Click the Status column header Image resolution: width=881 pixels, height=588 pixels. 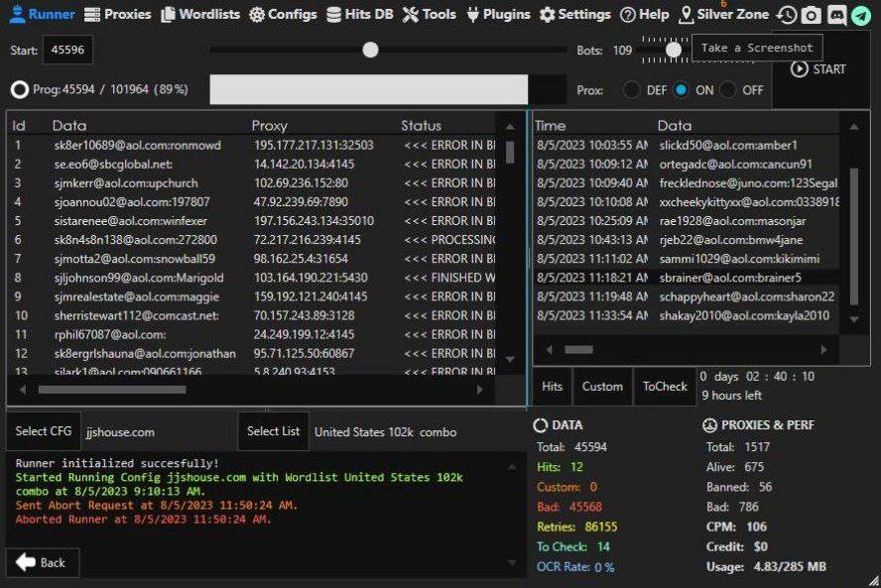[421, 126]
